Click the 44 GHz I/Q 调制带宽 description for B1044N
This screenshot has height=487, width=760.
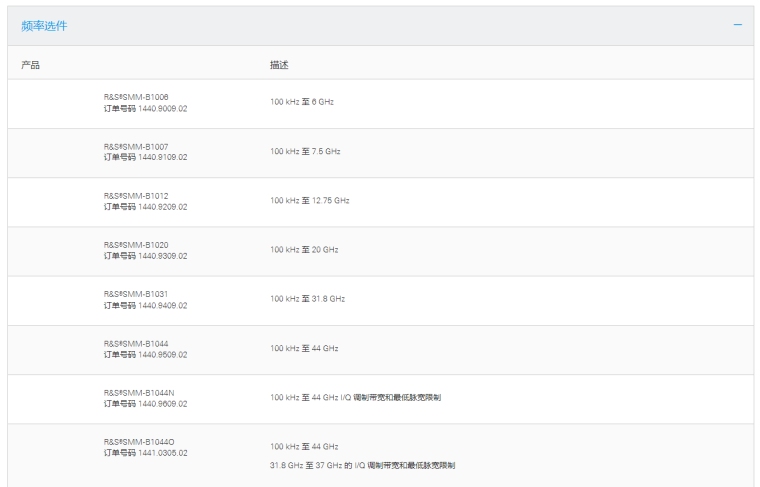pyautogui.click(x=355, y=397)
